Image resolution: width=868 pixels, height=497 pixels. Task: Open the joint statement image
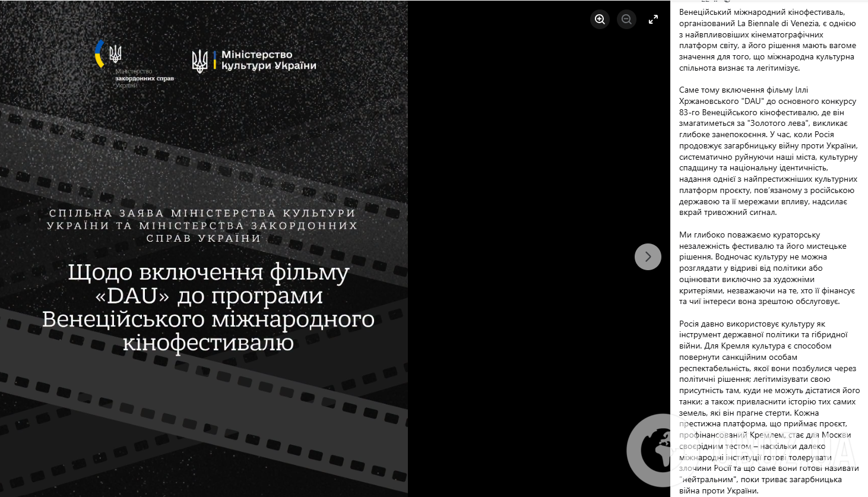(x=204, y=248)
